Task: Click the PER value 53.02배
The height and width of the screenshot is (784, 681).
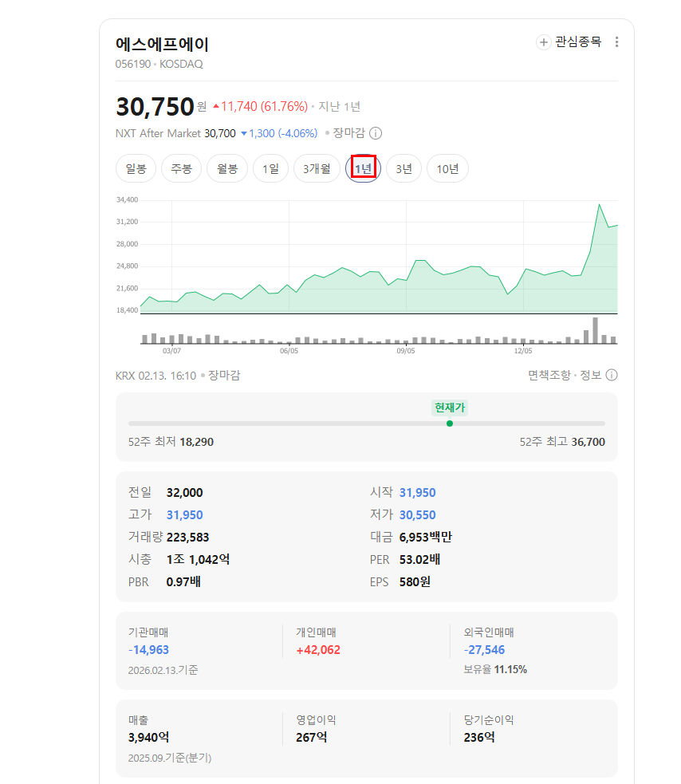Action: point(419,560)
